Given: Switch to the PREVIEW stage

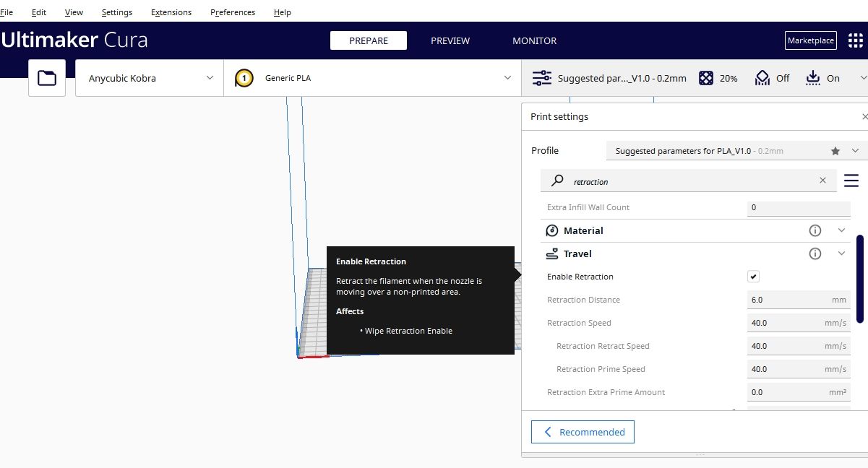Looking at the screenshot, I should pos(450,40).
